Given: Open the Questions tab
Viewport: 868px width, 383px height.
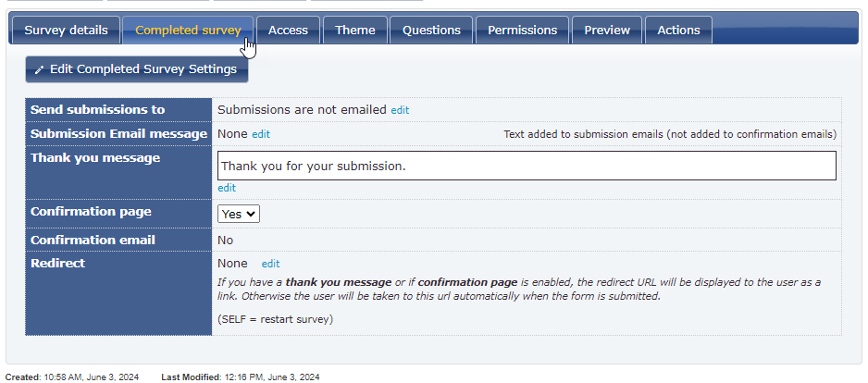Looking at the screenshot, I should pyautogui.click(x=431, y=30).
